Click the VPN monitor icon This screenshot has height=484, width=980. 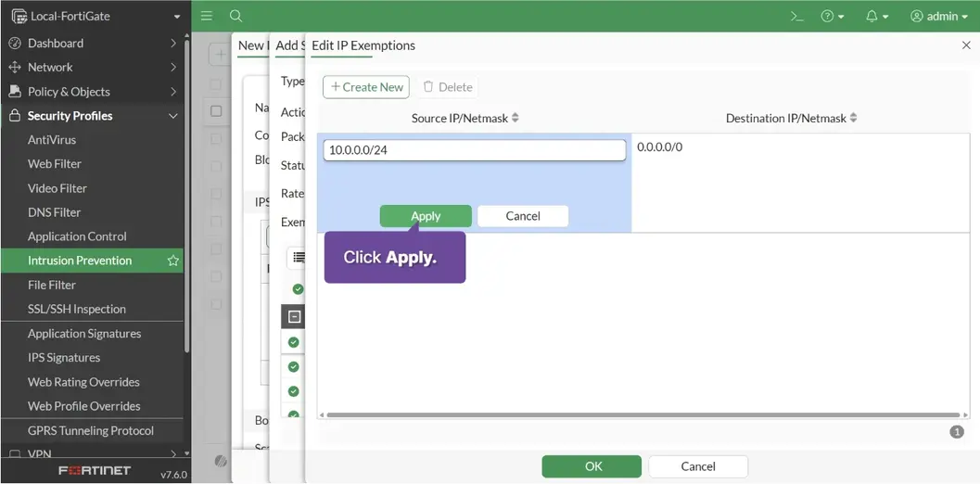[x=15, y=454]
